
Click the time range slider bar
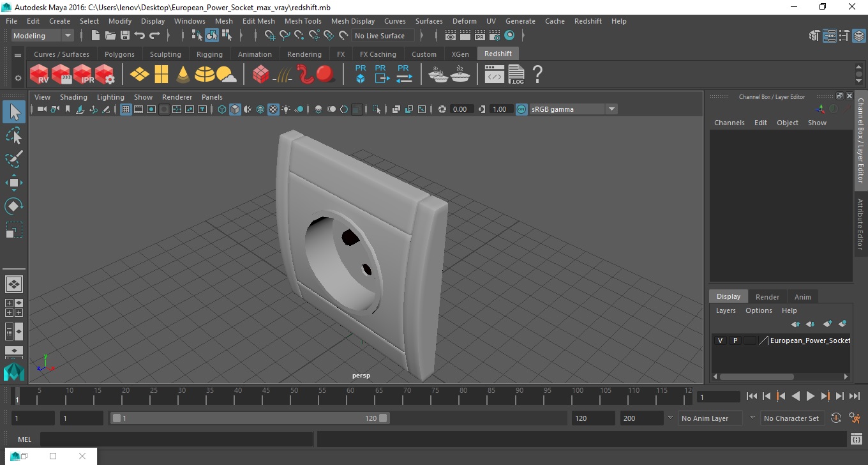pos(250,418)
